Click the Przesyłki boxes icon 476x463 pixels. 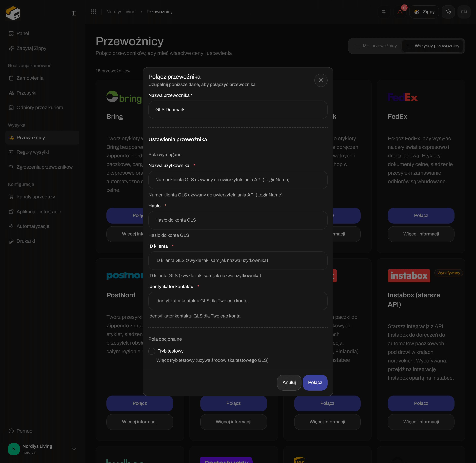pyautogui.click(x=11, y=93)
